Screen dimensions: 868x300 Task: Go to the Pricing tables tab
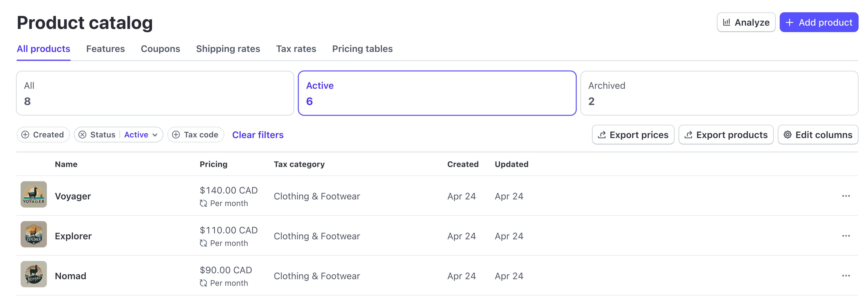click(x=362, y=49)
